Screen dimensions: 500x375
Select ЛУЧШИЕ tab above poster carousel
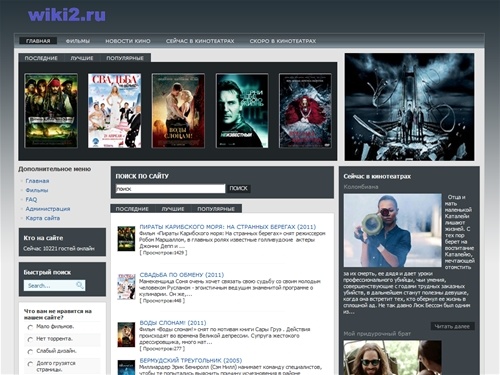[82, 58]
